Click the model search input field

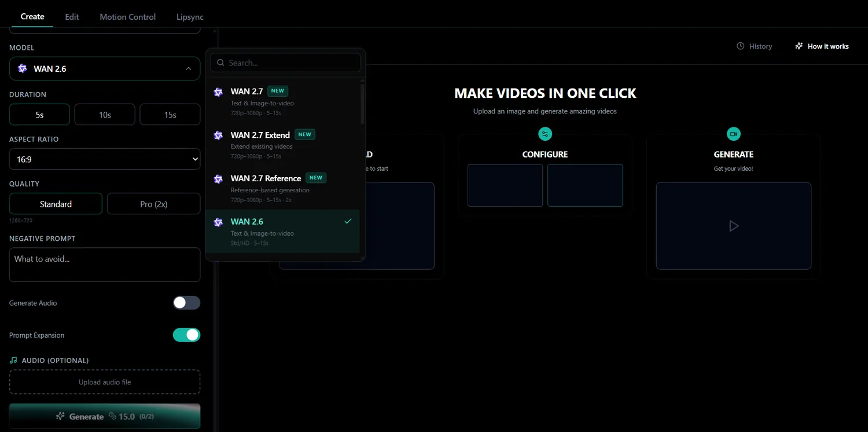[285, 63]
